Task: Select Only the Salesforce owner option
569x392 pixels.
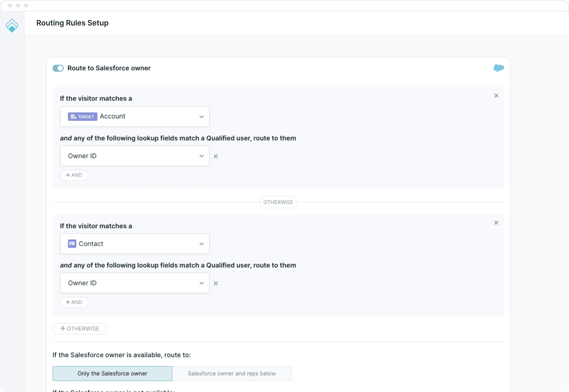Action: pyautogui.click(x=112, y=373)
